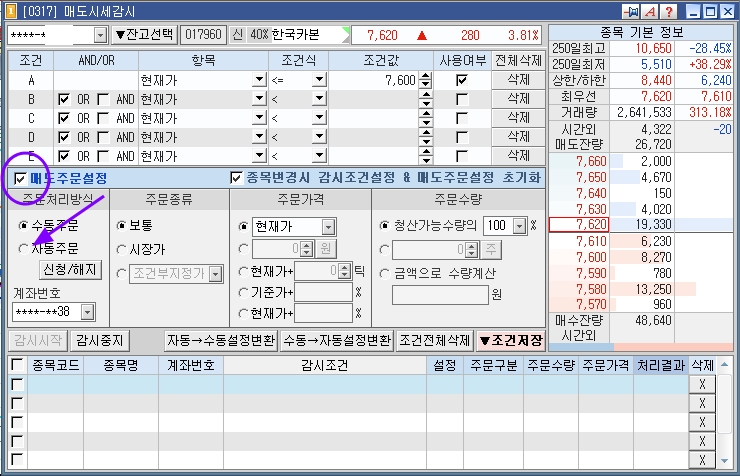
Task: Select ask price 7,660 in order book
Action: pyautogui.click(x=591, y=161)
